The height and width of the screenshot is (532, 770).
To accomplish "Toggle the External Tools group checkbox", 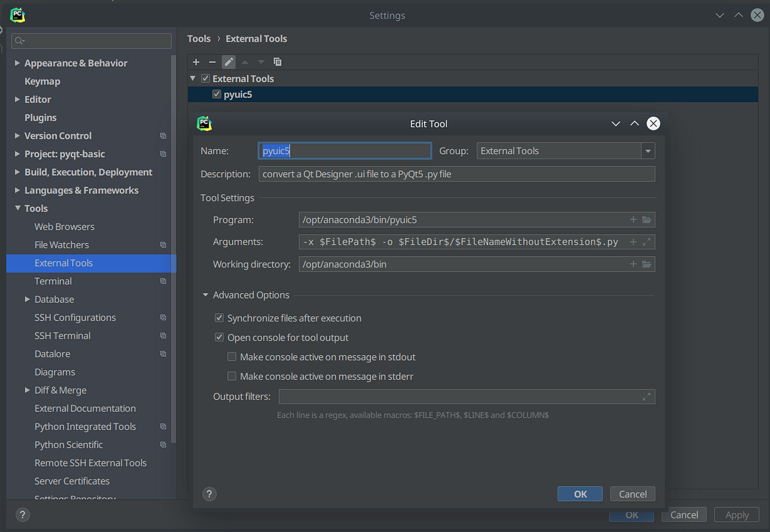I will [205, 78].
